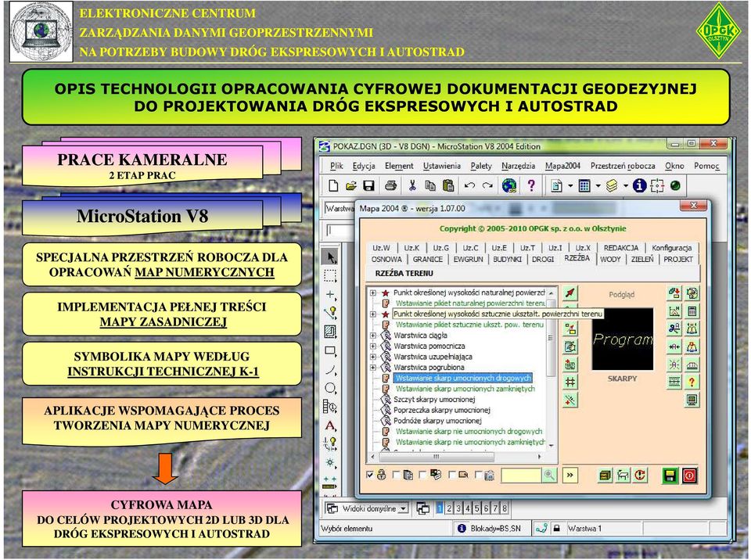This screenshot has width=751, height=560.
Task: Toggle the lock icon in status bar
Action: point(556,529)
